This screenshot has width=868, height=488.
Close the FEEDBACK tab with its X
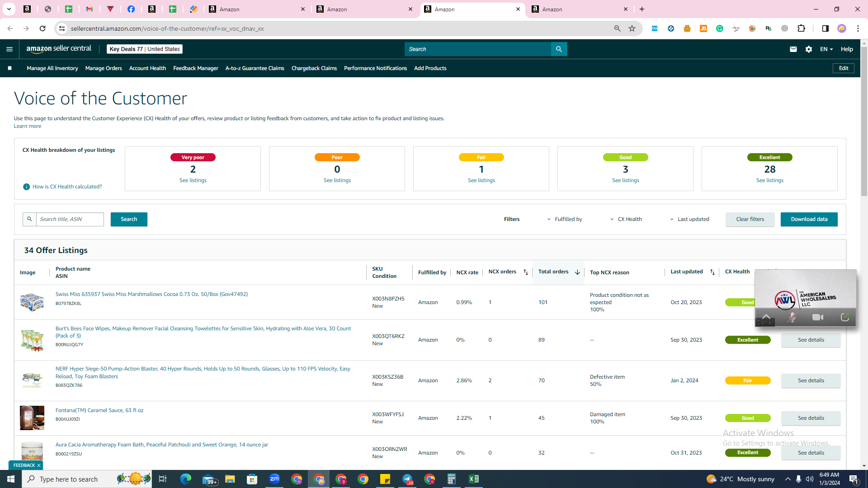click(39, 465)
